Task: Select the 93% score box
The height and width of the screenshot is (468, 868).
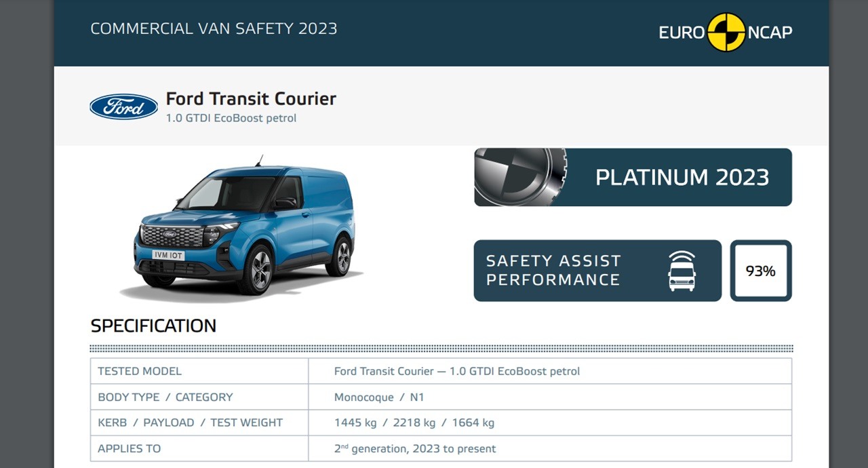Action: click(760, 271)
